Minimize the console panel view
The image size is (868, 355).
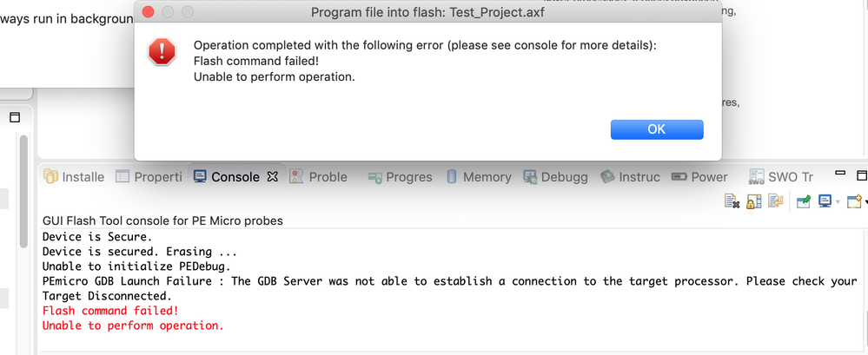(838, 174)
